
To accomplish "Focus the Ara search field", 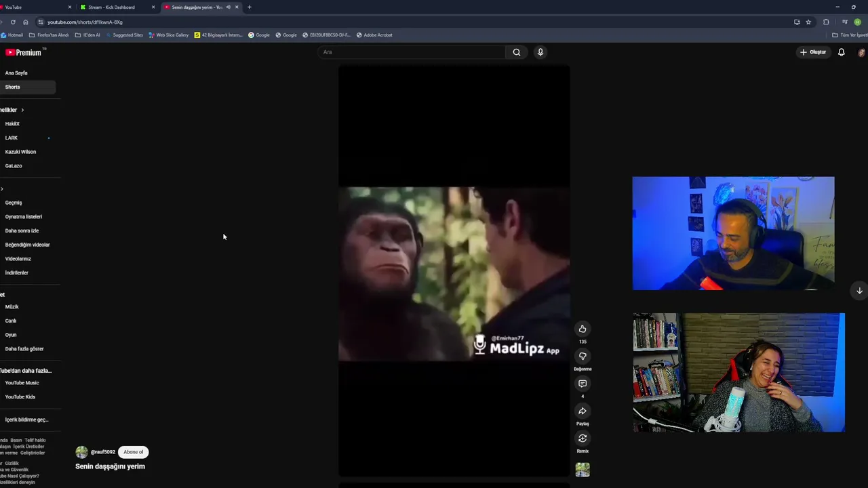I will pos(412,52).
